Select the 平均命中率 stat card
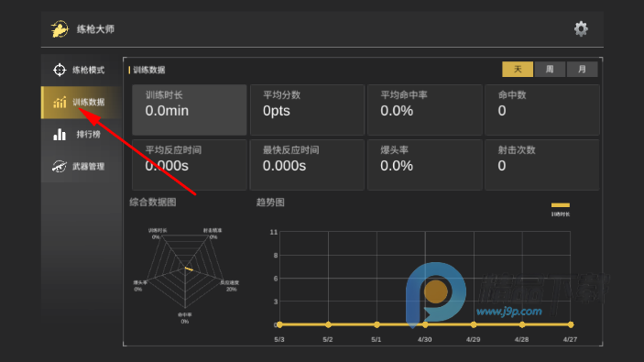The height and width of the screenshot is (362, 644). [425, 110]
